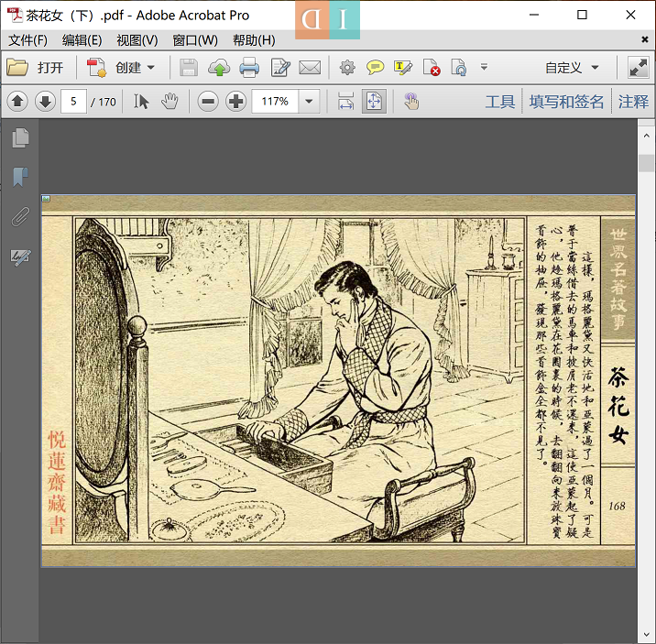Image resolution: width=656 pixels, height=644 pixels.
Task: Add a sticky note comment
Action: click(x=376, y=67)
